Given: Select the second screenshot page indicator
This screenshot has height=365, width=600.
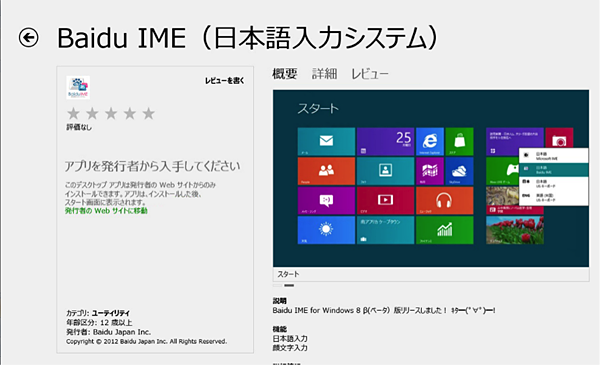Looking at the screenshot, I should click(x=289, y=285).
